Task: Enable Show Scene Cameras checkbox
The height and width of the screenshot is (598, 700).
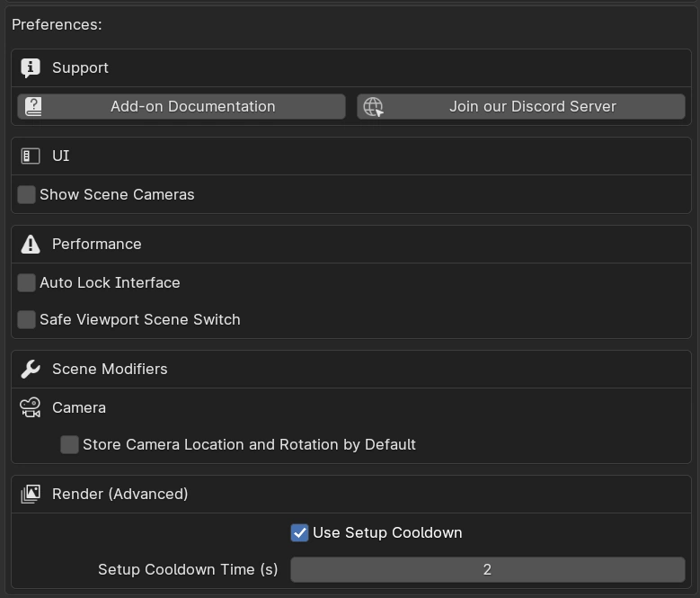Action: (26, 195)
